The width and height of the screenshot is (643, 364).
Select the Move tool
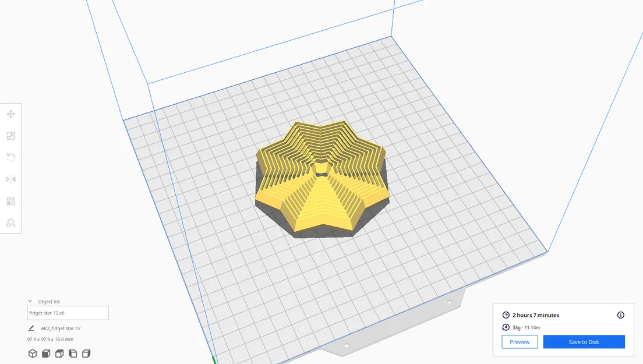coord(10,114)
